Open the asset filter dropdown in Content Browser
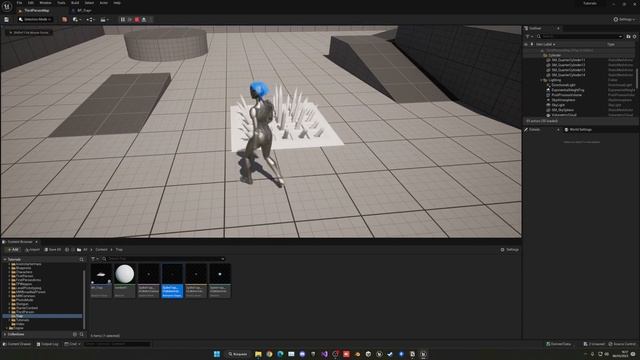This screenshot has width=640, height=360. (94, 259)
